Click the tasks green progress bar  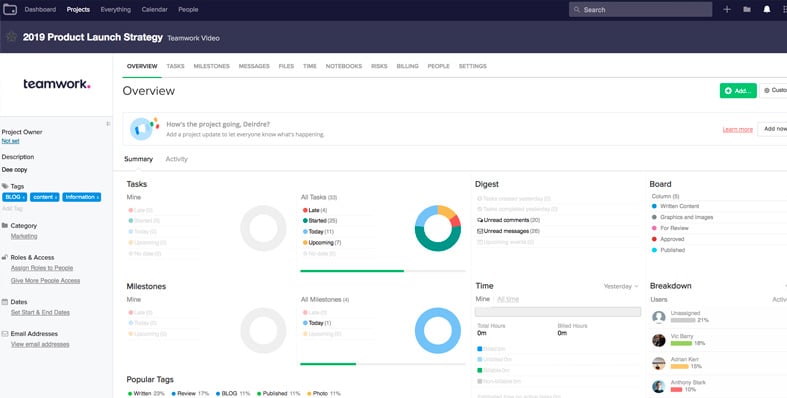coord(352,271)
